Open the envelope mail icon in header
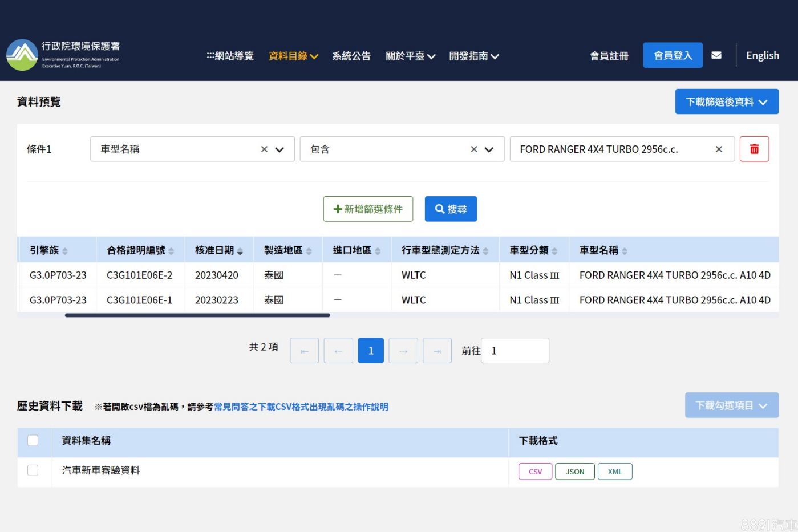This screenshot has width=798, height=532. point(716,55)
